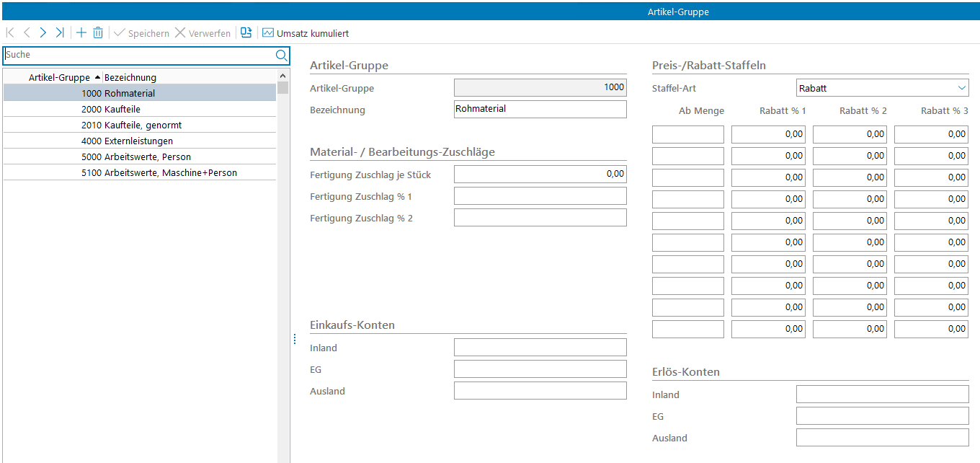Image resolution: width=980 pixels, height=463 pixels.
Task: Select the 4000 Externleistungen row
Action: (140, 141)
